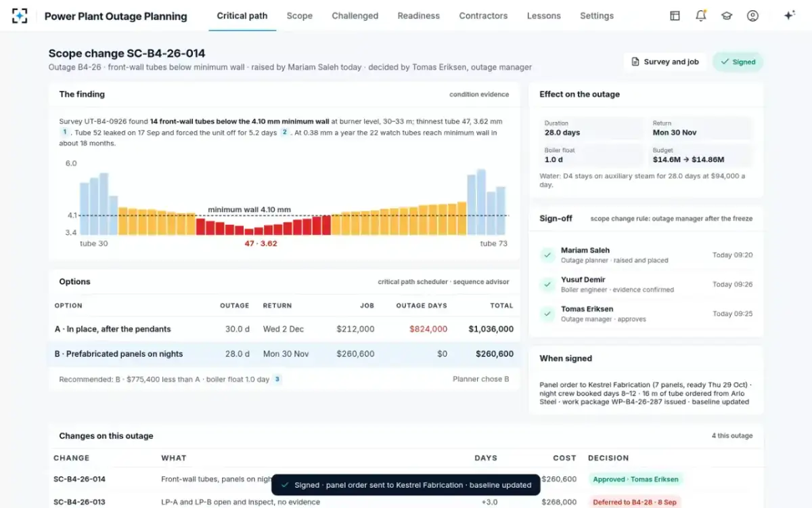Click the 4 this outage count
This screenshot has width=812, height=508.
pos(732,436)
